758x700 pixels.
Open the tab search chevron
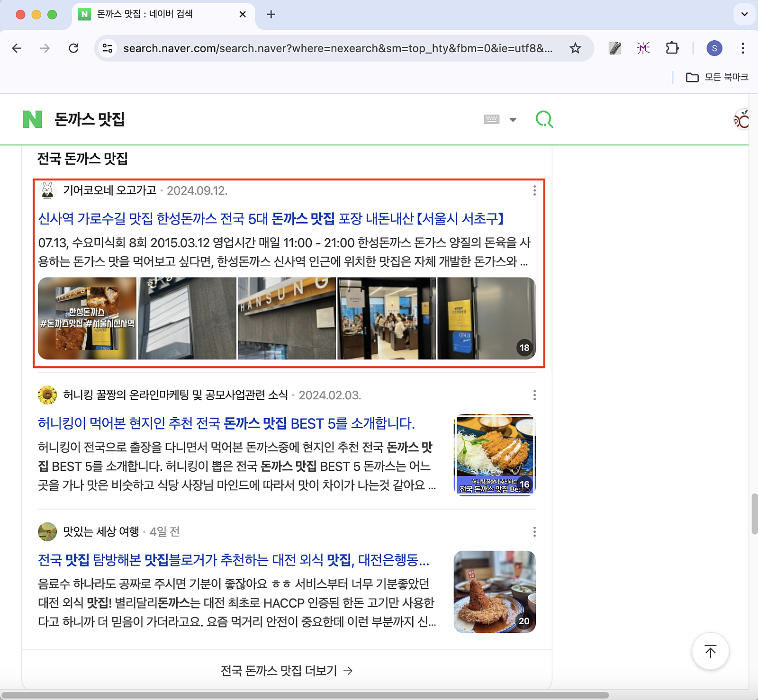click(743, 14)
